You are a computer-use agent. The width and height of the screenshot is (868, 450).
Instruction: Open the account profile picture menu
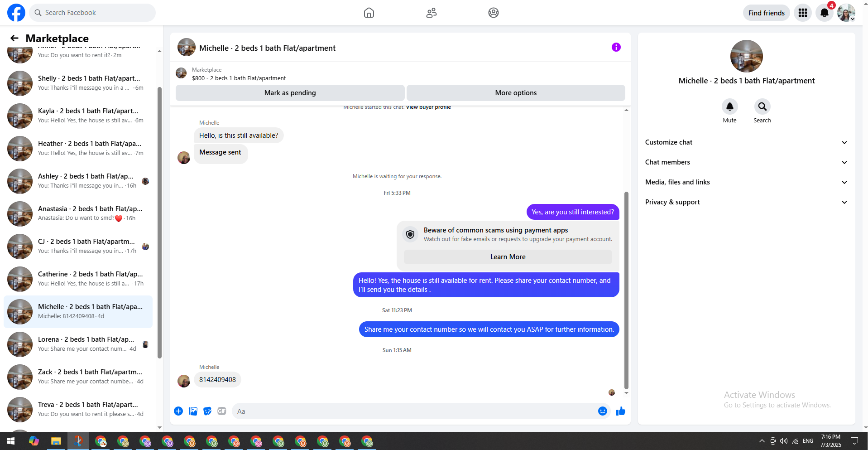tap(846, 13)
